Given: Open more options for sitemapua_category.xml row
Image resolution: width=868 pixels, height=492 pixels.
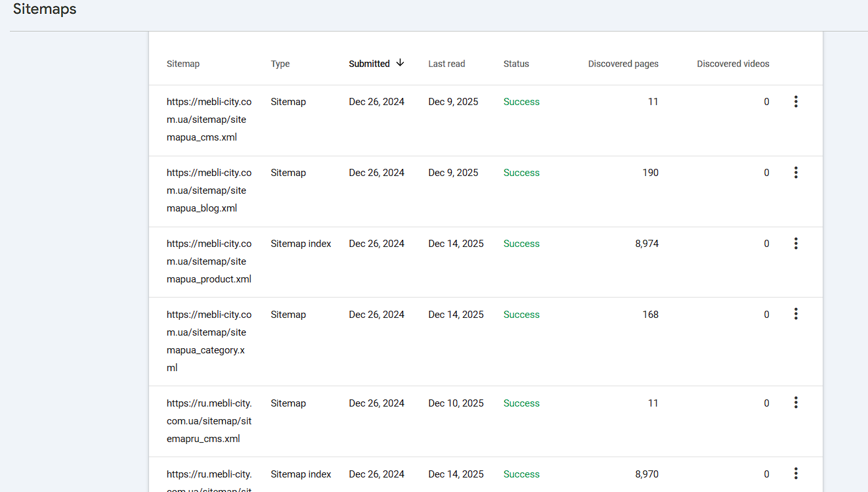Looking at the screenshot, I should 796,314.
